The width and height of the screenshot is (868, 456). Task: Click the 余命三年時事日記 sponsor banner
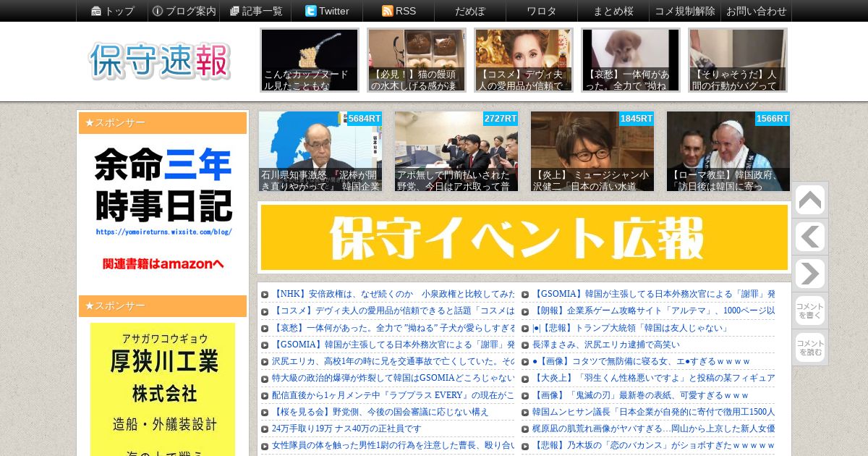163,209
